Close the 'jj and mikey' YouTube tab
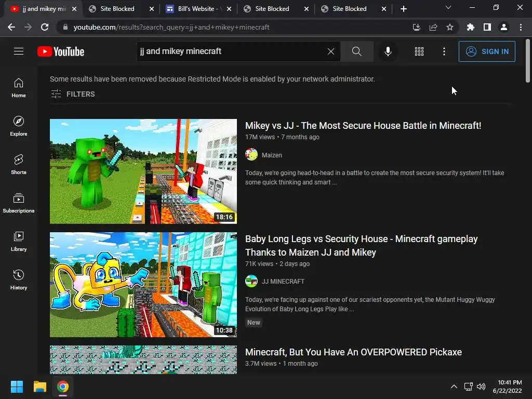Screen dimensions: 532x399 point(74,9)
